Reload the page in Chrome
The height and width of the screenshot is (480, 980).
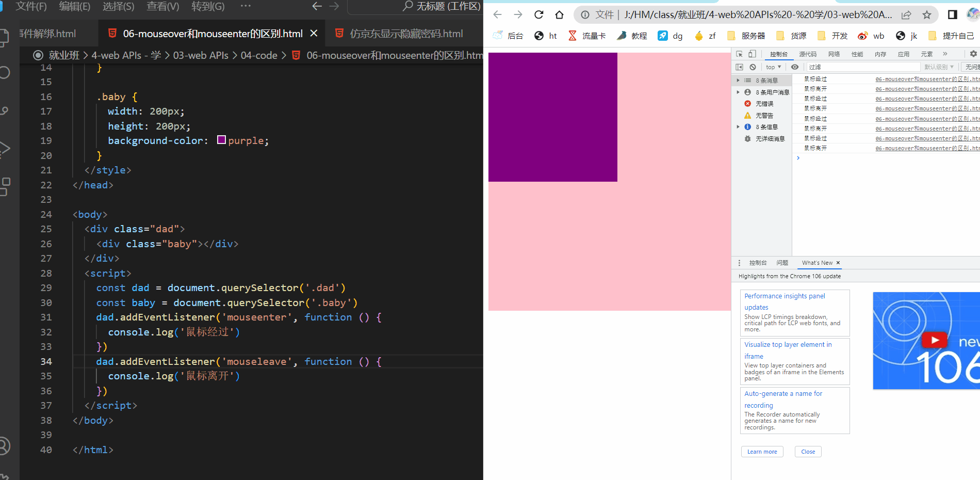(x=539, y=14)
